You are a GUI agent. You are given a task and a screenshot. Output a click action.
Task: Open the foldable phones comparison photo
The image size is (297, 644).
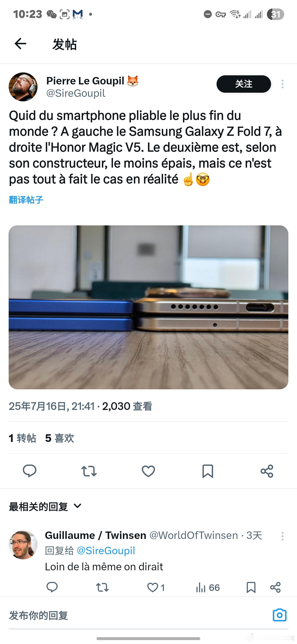tap(148, 307)
